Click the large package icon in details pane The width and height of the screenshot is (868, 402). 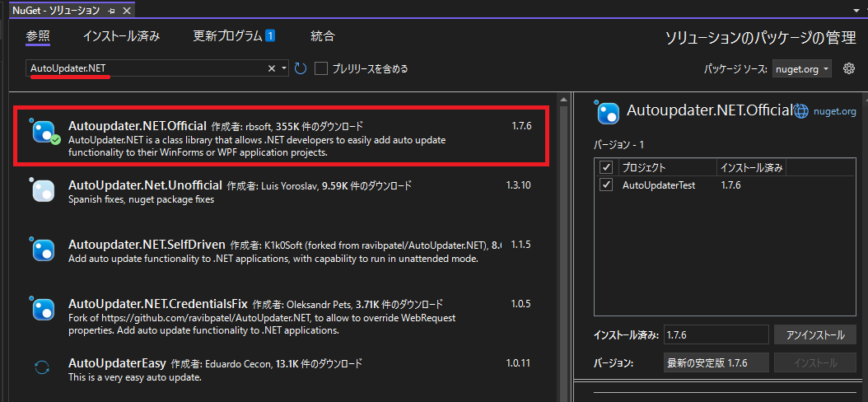point(607,112)
